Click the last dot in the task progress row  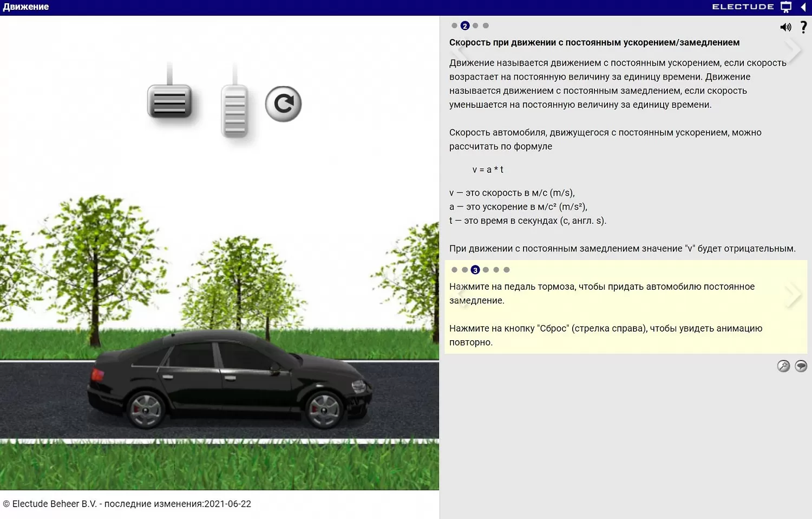pos(506,269)
